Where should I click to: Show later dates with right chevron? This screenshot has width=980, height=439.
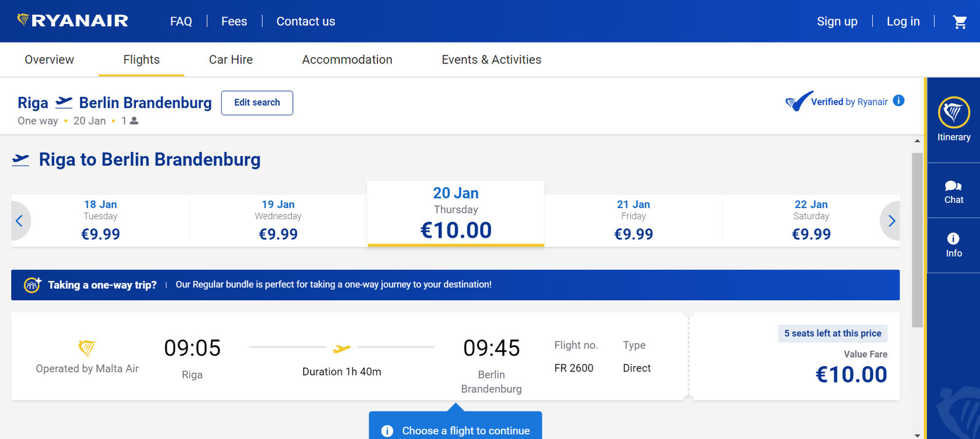891,221
